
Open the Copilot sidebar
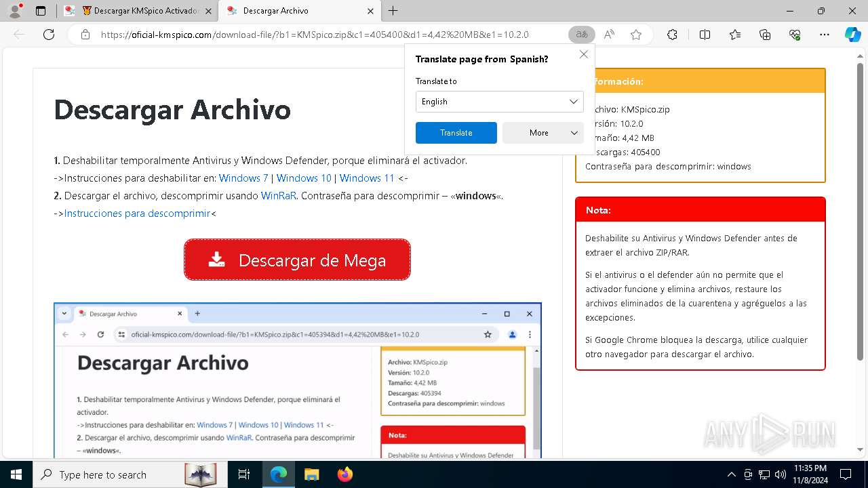click(852, 35)
